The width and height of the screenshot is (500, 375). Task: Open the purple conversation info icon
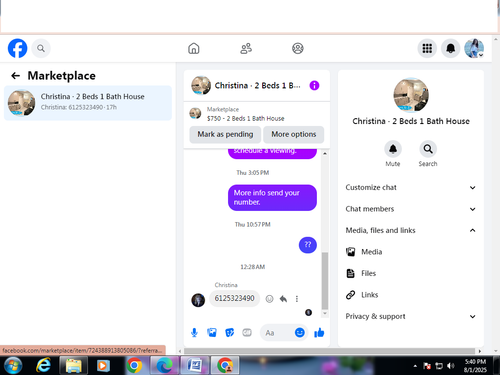314,85
